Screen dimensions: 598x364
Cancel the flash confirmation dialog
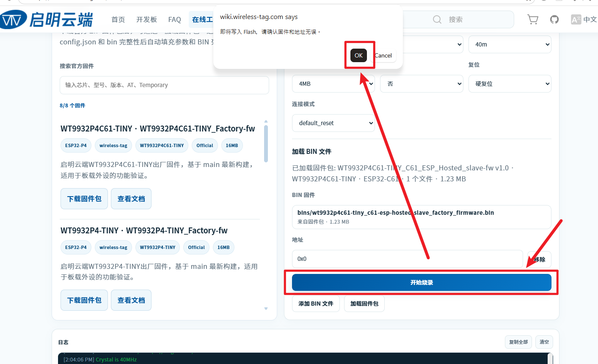(x=383, y=55)
